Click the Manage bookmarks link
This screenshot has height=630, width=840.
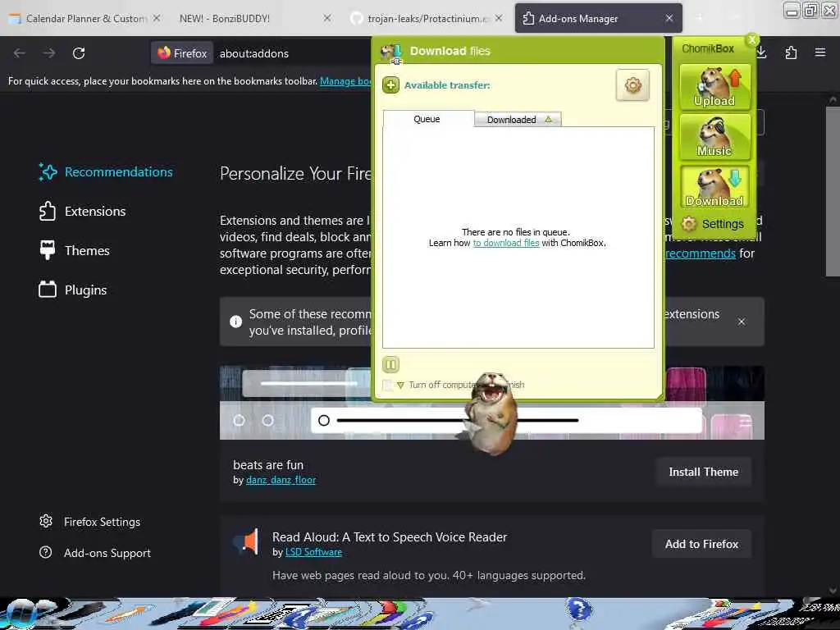tap(345, 81)
